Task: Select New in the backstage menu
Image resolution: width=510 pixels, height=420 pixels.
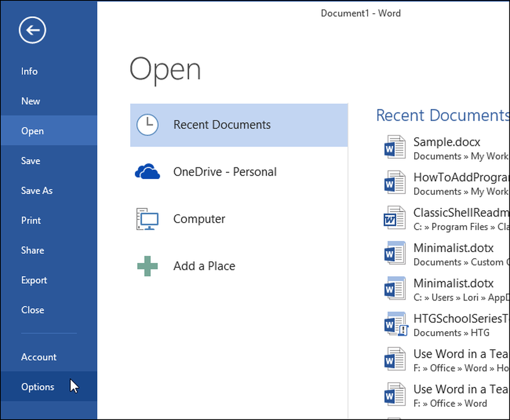Action: click(49, 101)
